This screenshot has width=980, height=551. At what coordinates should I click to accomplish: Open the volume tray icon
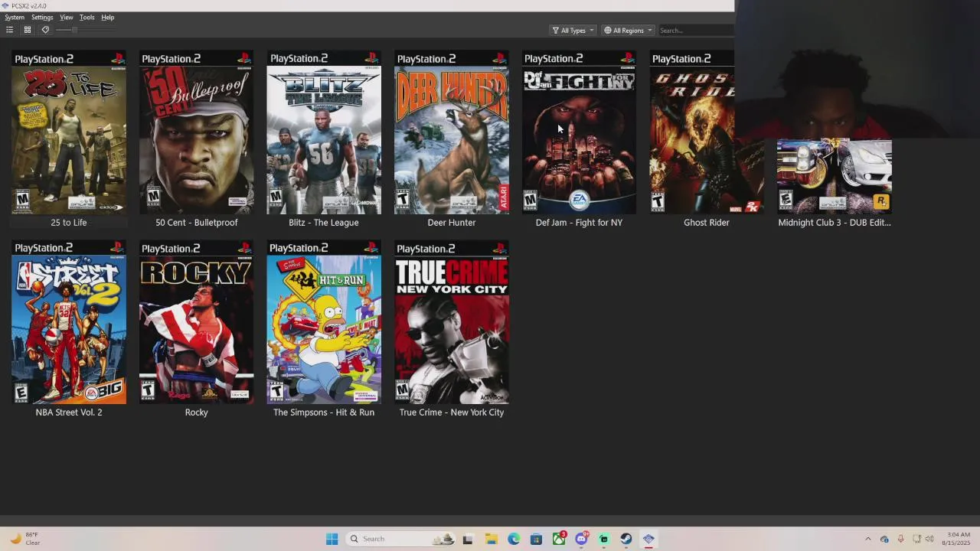pos(929,539)
